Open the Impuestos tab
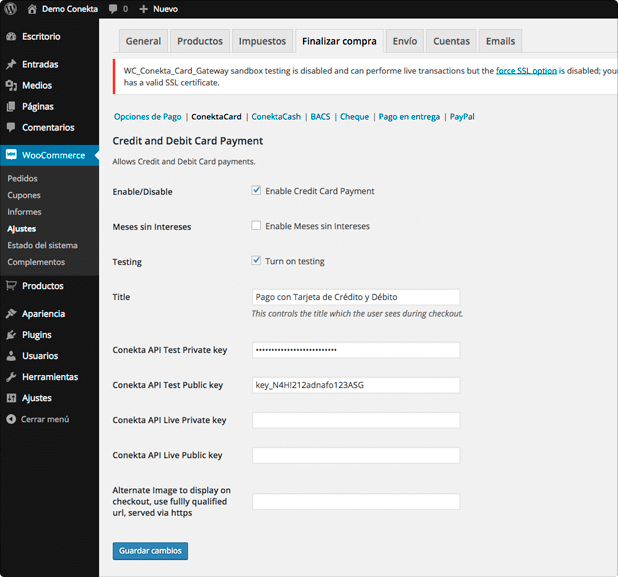618x577 pixels. pyautogui.click(x=262, y=41)
